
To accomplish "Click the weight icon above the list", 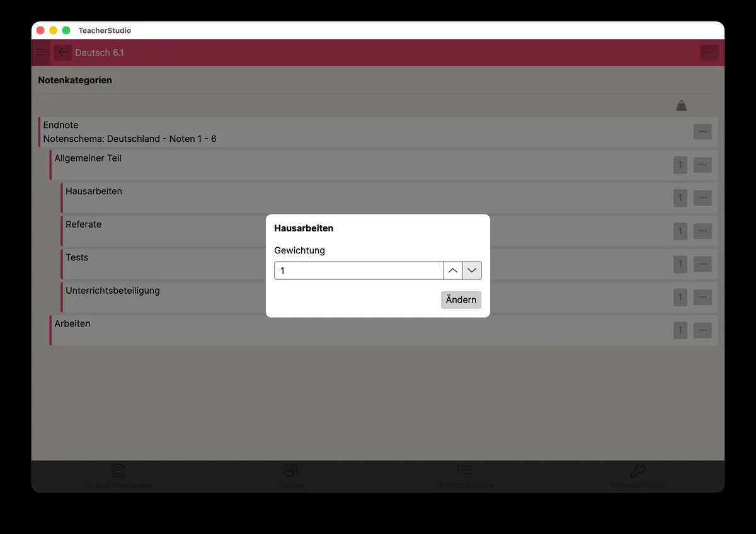I will tap(681, 105).
